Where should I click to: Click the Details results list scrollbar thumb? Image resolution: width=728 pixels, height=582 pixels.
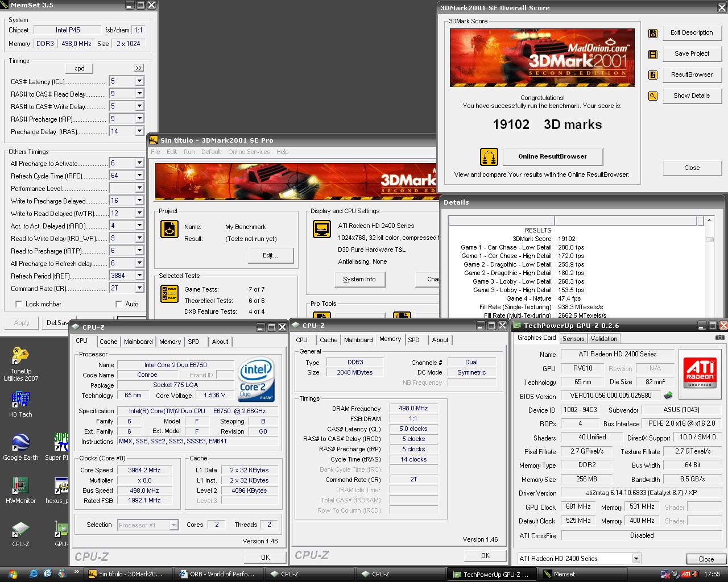click(709, 239)
